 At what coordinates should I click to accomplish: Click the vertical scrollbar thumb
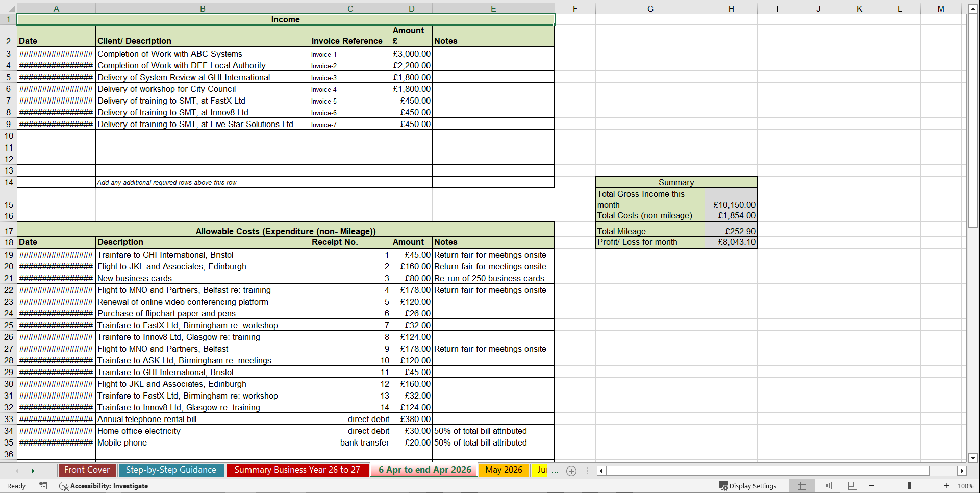pos(973,121)
